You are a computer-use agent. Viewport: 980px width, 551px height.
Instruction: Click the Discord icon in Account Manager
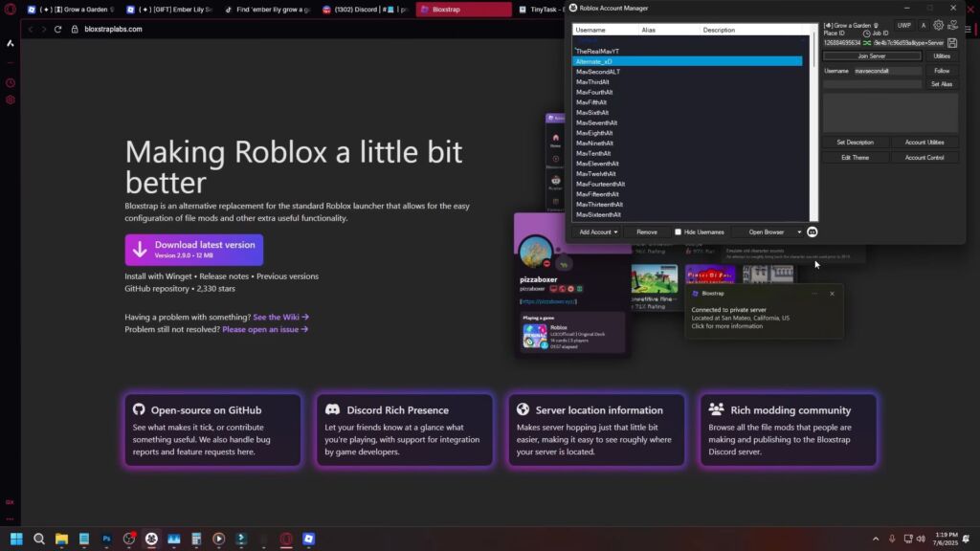click(813, 231)
